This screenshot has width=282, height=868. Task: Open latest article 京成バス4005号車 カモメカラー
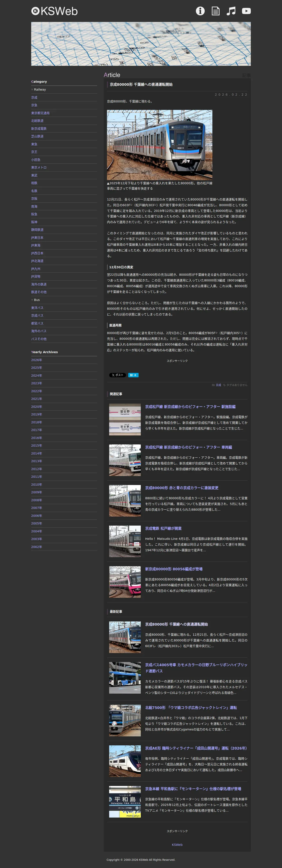196,668
